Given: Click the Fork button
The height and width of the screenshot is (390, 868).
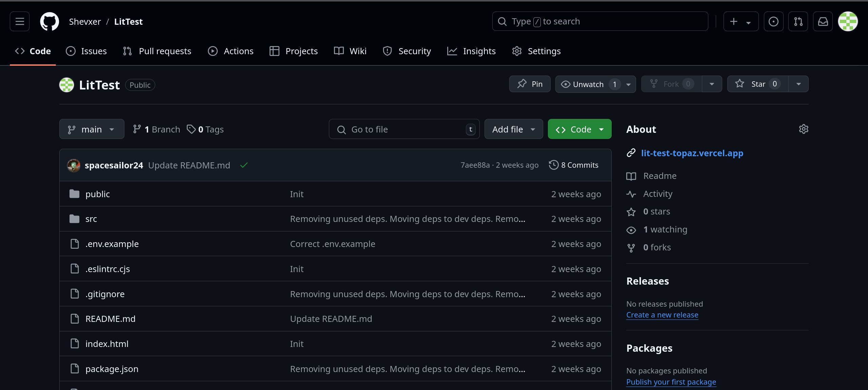Looking at the screenshot, I should 671,84.
